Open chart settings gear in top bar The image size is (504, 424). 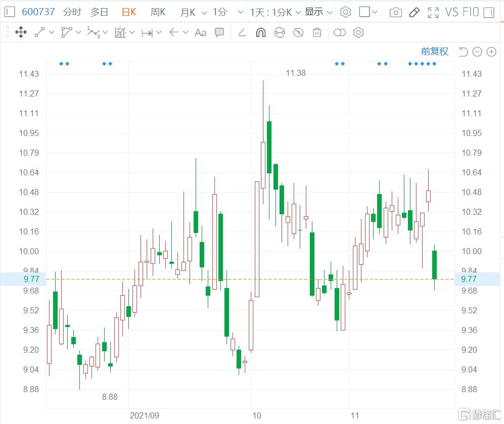346,12
